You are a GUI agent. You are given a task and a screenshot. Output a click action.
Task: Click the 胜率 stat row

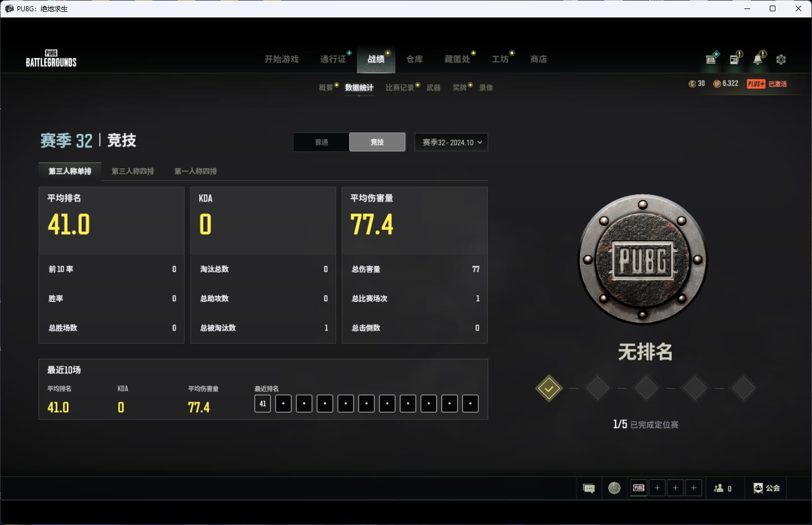coord(111,299)
